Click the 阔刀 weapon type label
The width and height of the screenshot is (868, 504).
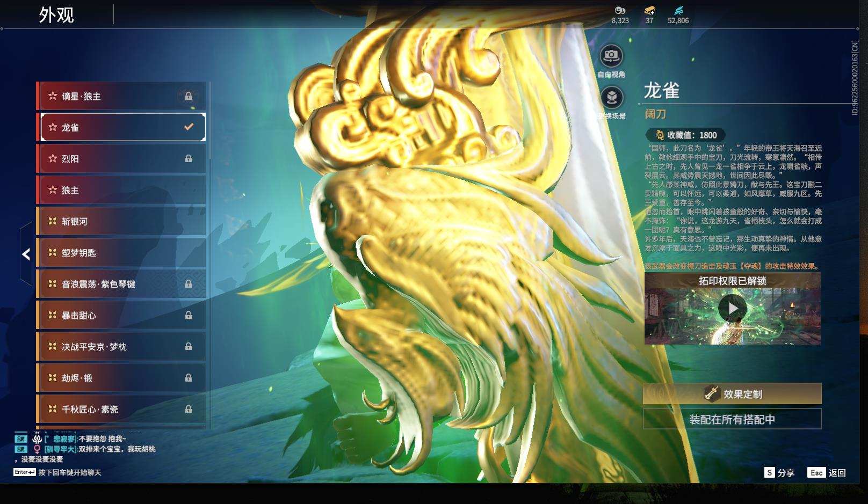coord(655,114)
